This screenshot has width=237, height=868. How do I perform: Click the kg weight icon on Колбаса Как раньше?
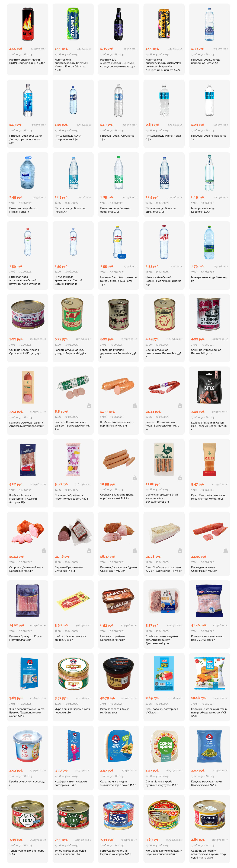[135, 405]
